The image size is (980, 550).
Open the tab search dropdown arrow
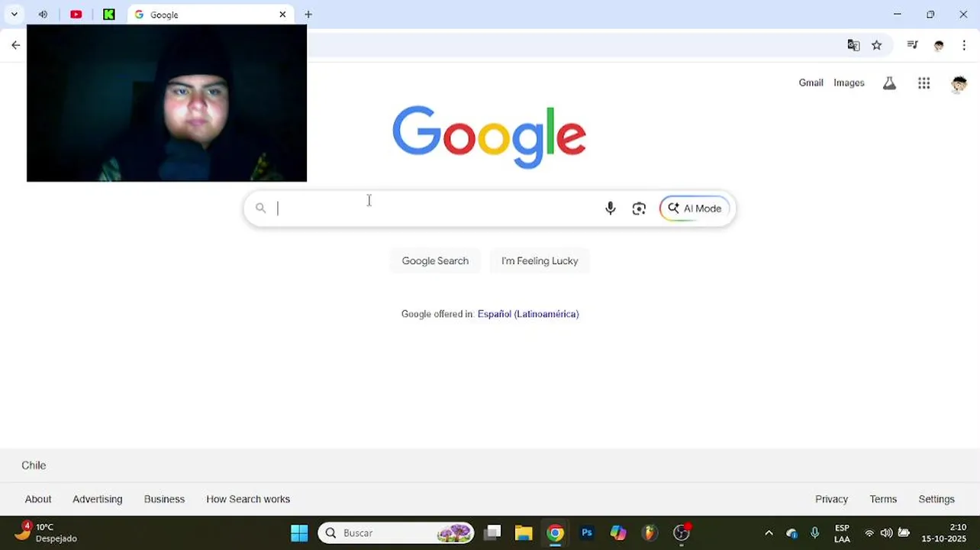[14, 15]
